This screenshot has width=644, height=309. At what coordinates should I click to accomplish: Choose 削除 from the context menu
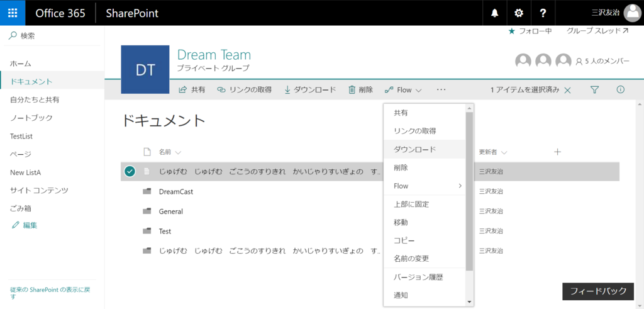(425, 167)
